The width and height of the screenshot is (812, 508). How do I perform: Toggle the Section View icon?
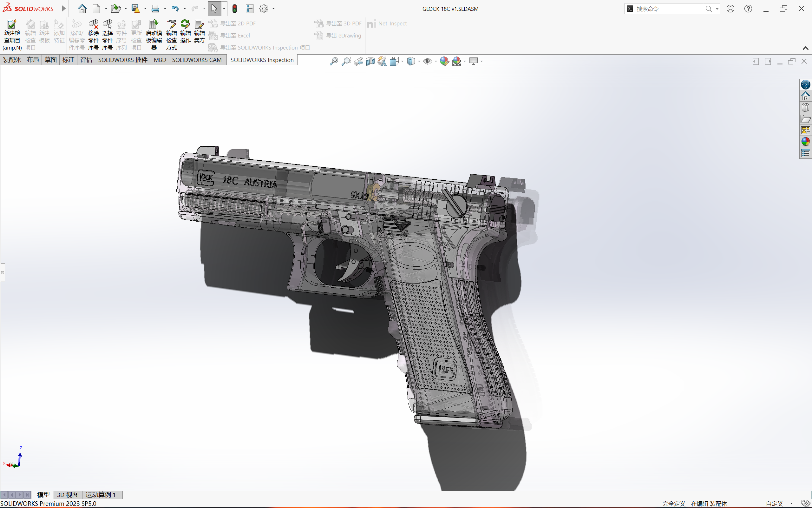(x=370, y=61)
